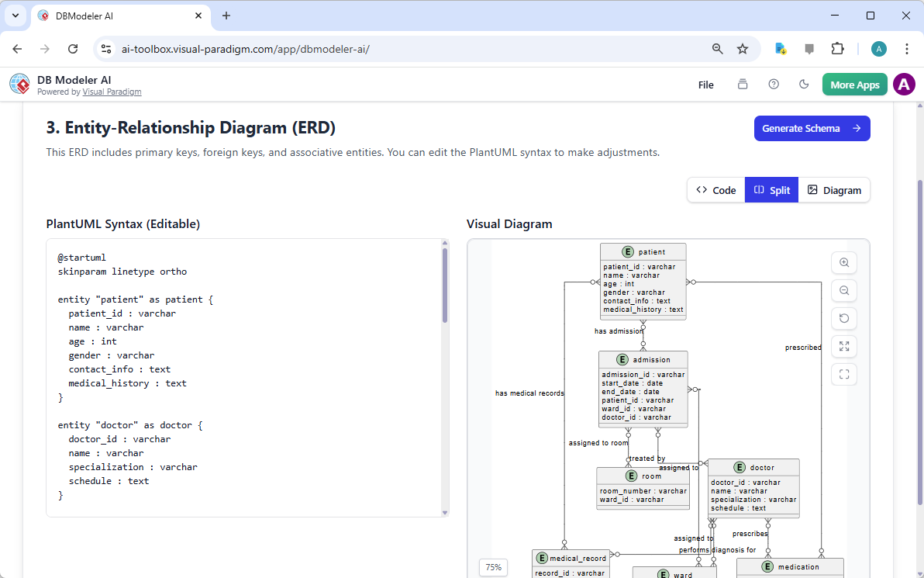Enable Diagram-only view
The image size is (924, 578).
(835, 189)
